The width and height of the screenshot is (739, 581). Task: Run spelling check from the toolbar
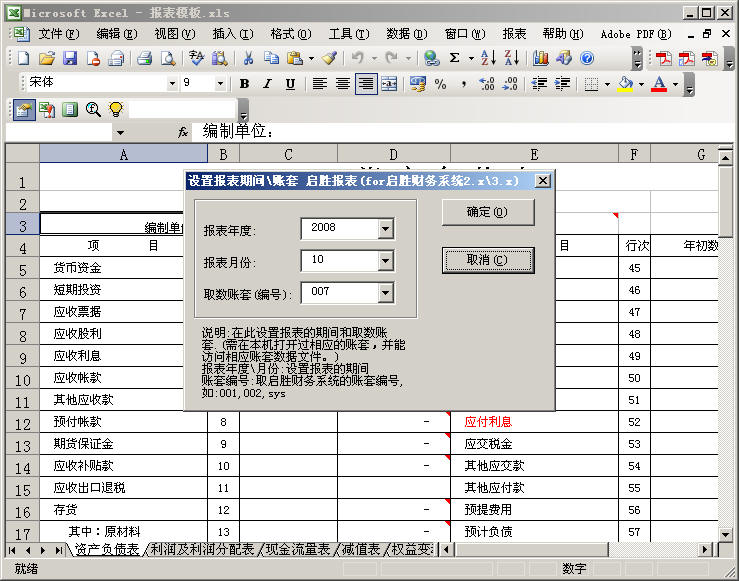coord(196,58)
